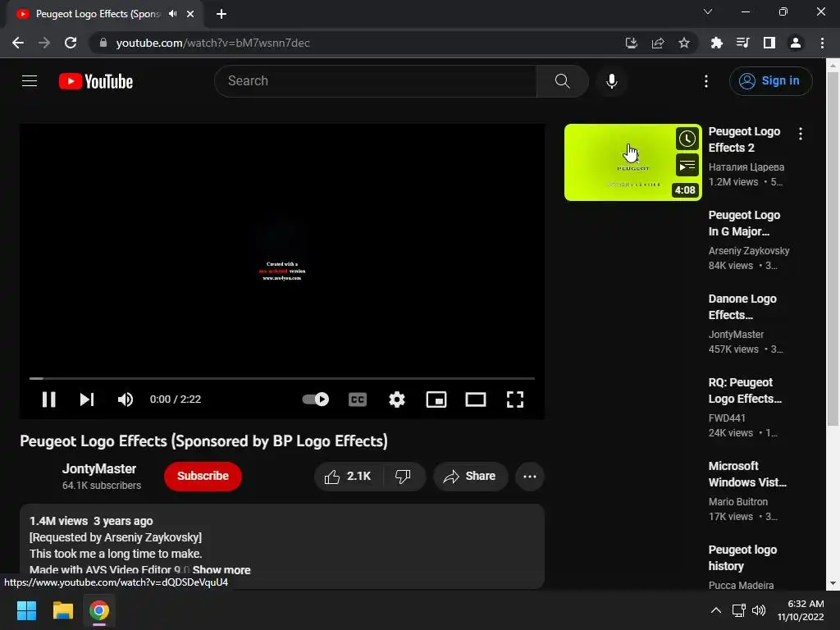This screenshot has height=630, width=840.
Task: Bookmark this tab with the star
Action: coord(683,43)
